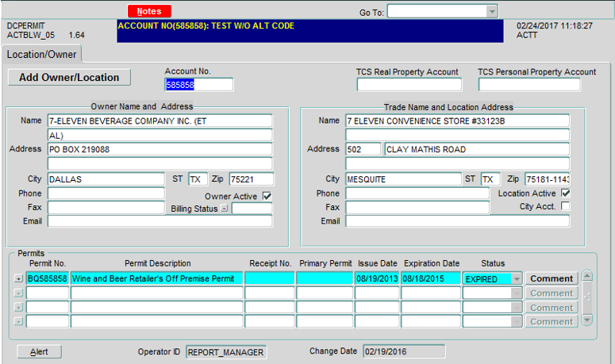Click owner address field PO BOX 219088
The image size is (615, 364).
click(160, 149)
